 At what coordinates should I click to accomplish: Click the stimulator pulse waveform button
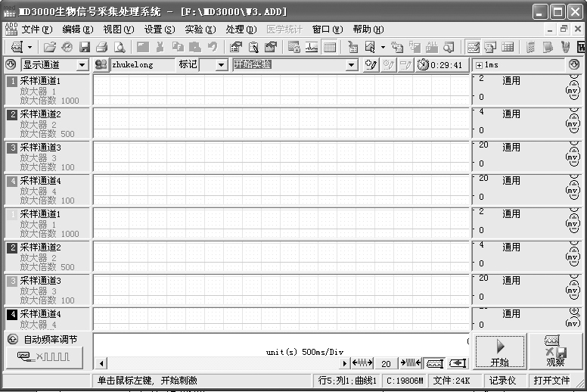coord(44,357)
